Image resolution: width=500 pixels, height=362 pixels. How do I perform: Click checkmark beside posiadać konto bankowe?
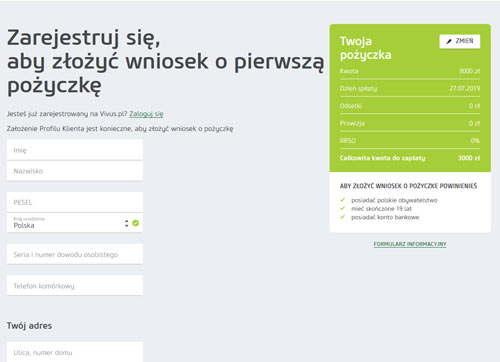click(342, 217)
